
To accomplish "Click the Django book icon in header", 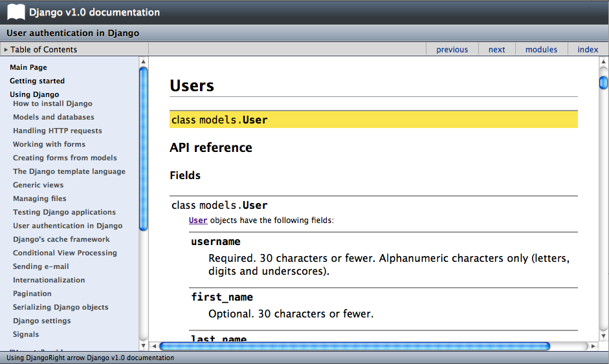I will [16, 12].
